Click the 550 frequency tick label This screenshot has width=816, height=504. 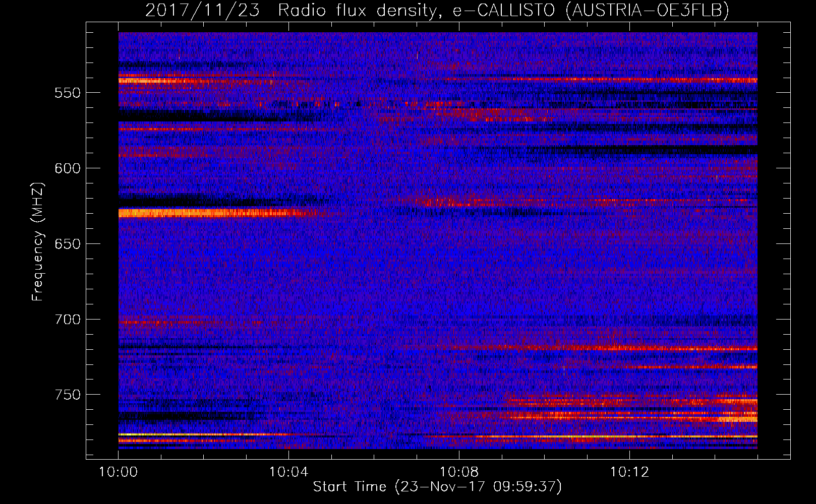68,93
